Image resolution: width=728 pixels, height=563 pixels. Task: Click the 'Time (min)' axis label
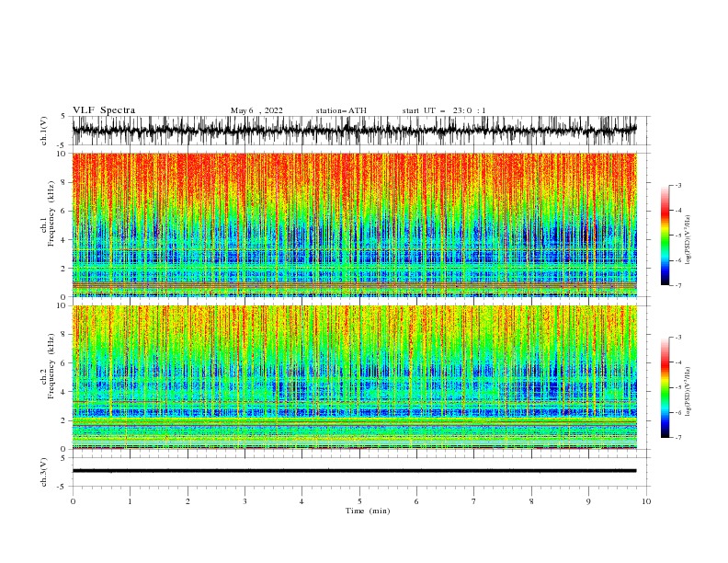coord(368,511)
